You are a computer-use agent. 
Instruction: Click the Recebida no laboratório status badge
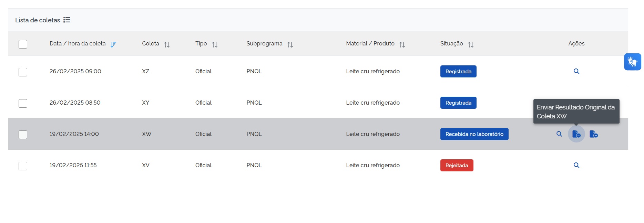click(474, 134)
